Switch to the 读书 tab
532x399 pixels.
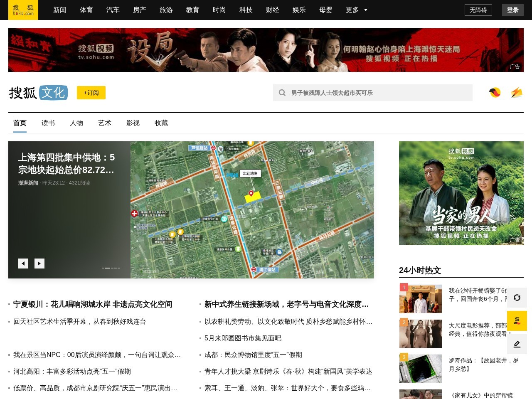click(x=48, y=123)
